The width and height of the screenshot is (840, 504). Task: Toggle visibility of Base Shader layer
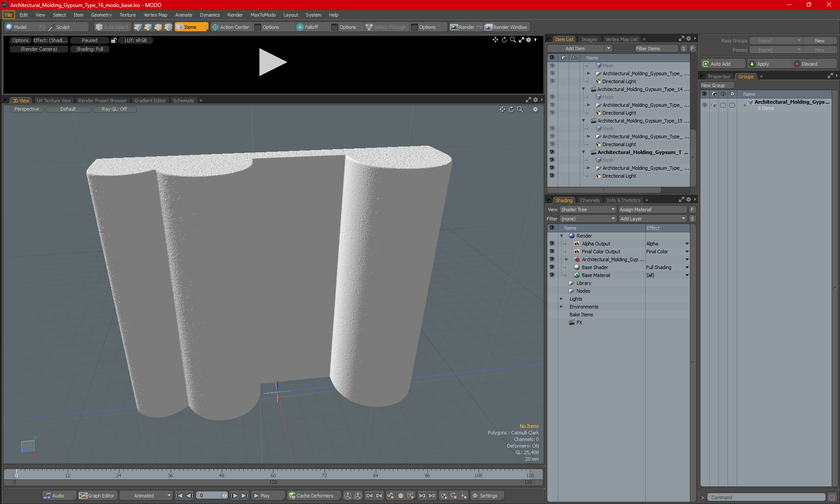[552, 267]
